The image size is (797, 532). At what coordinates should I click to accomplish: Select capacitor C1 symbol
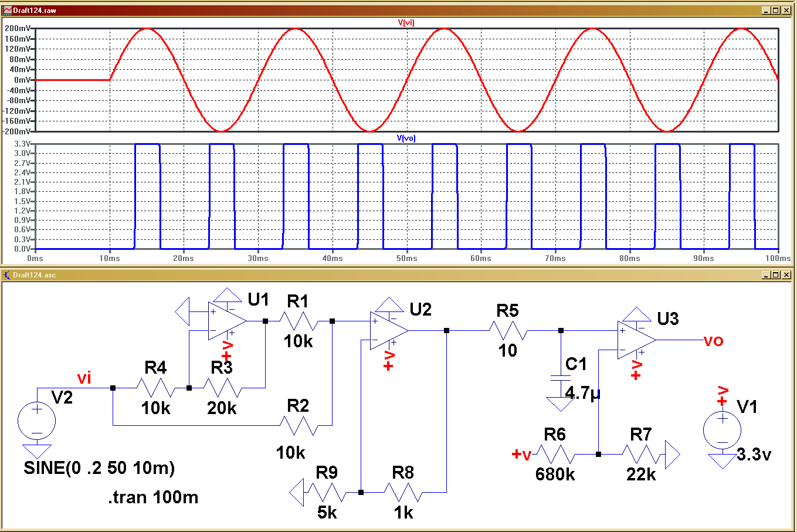click(x=561, y=378)
